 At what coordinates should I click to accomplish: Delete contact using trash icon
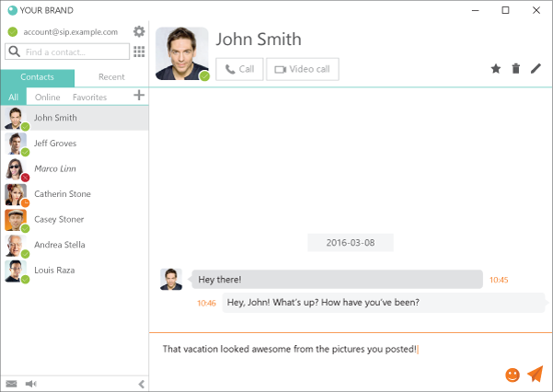pyautogui.click(x=515, y=69)
